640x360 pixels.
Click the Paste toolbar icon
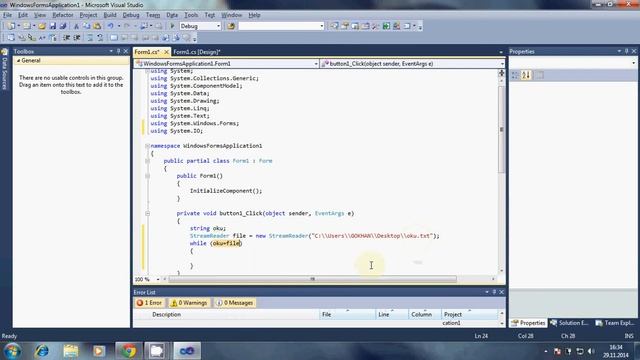tap(97, 26)
